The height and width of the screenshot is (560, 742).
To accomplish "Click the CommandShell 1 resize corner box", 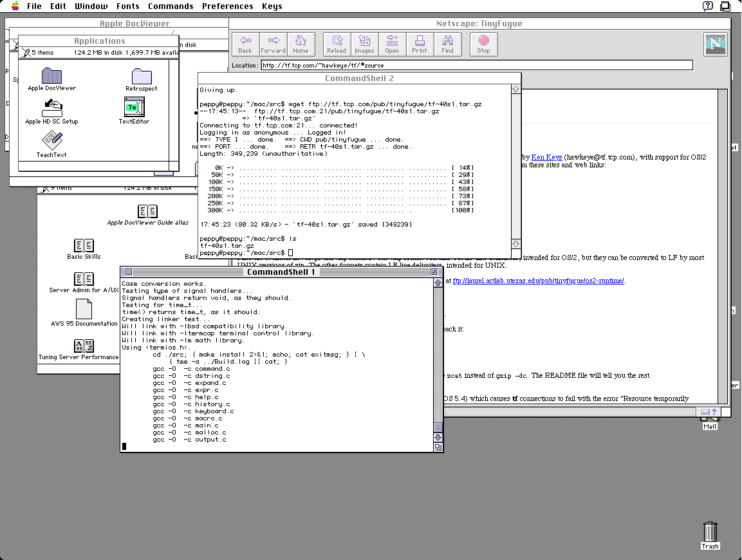I will point(438,447).
